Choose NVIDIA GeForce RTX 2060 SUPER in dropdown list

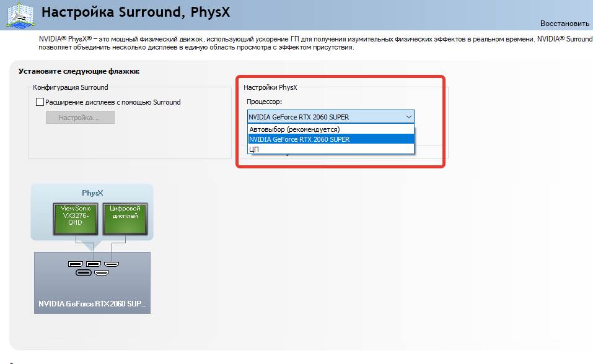point(330,139)
